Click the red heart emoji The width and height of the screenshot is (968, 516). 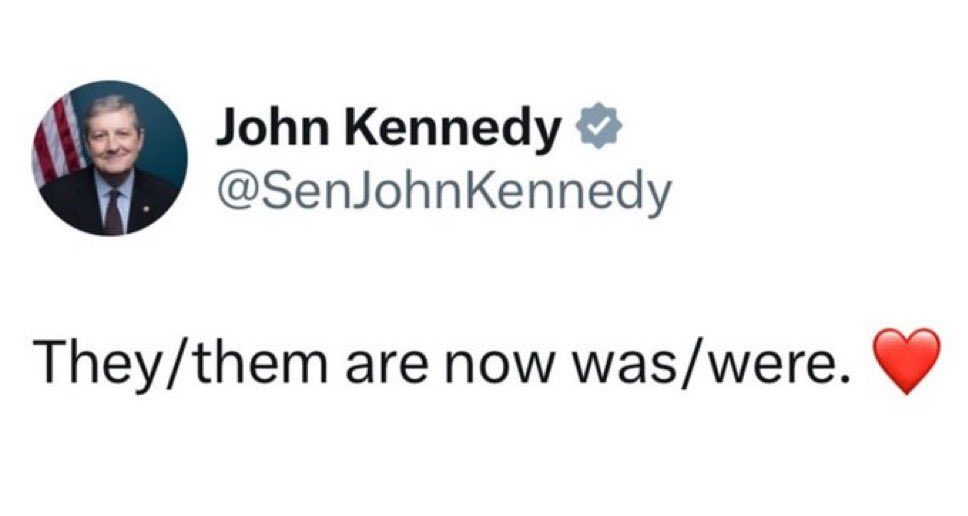coord(906,361)
